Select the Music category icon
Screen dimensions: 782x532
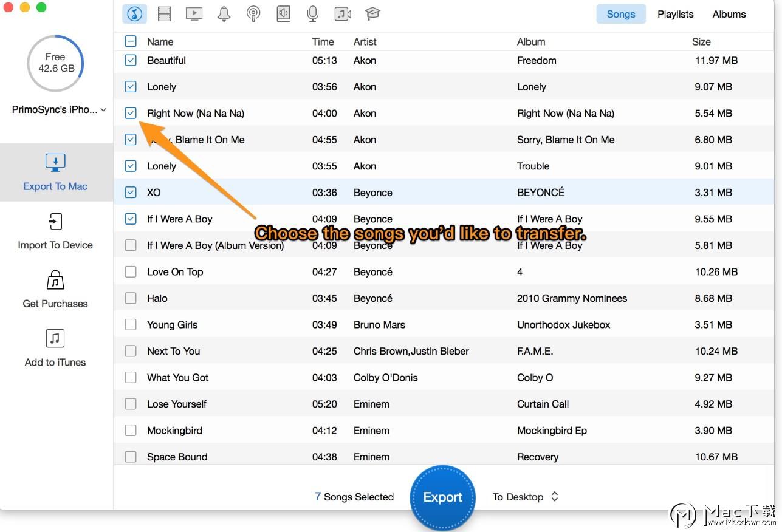(x=134, y=13)
